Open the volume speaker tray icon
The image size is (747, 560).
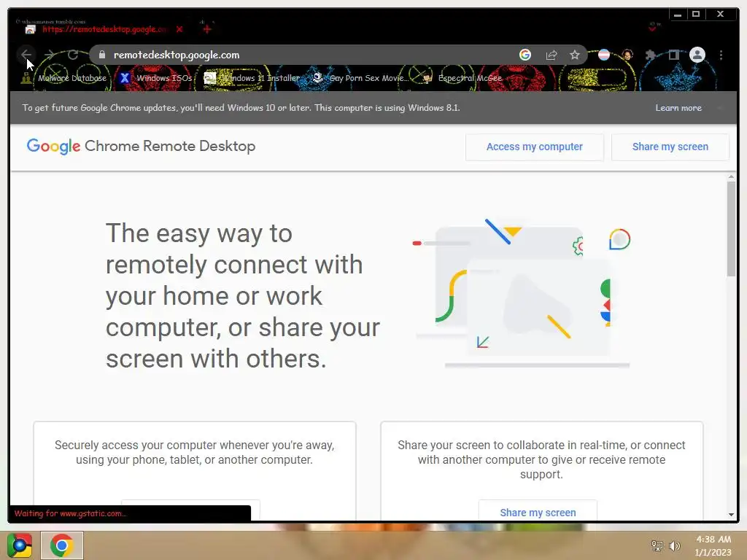674,545
